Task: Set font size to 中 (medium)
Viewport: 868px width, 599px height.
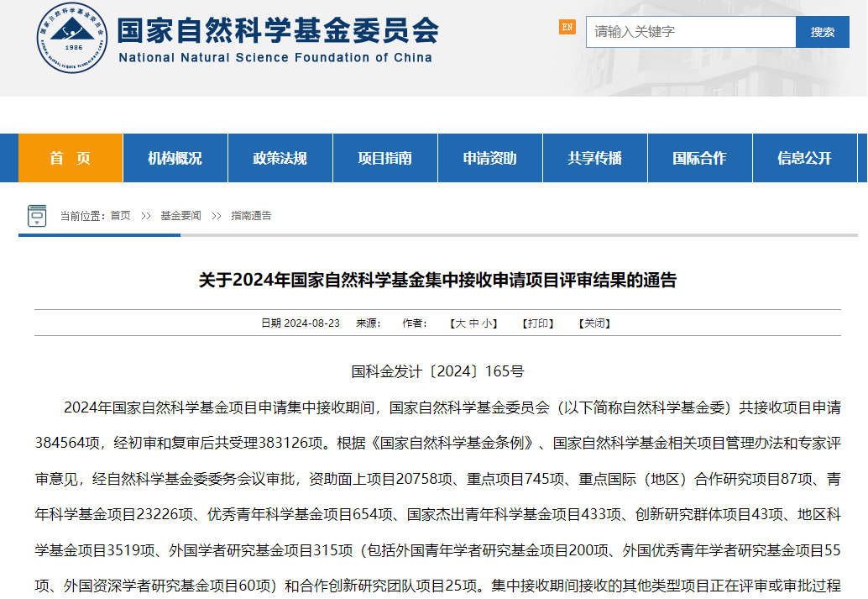Action: pyautogui.click(x=473, y=323)
